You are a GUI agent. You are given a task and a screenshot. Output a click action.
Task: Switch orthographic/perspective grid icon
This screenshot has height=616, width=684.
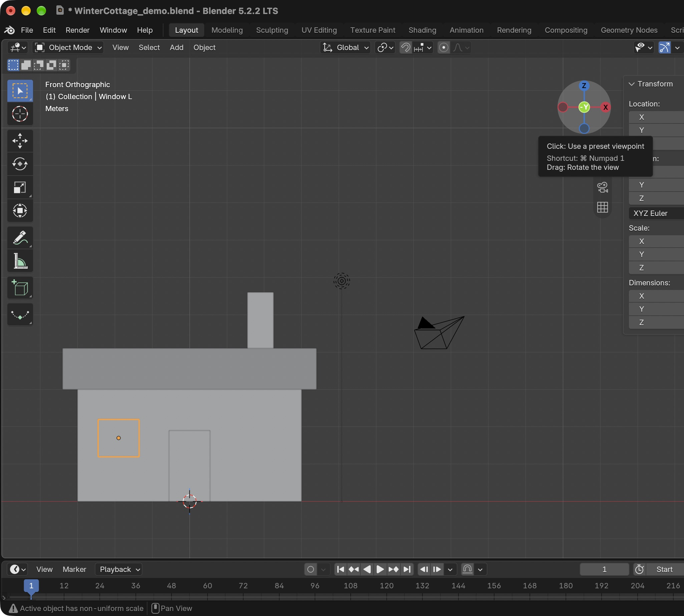click(x=603, y=207)
